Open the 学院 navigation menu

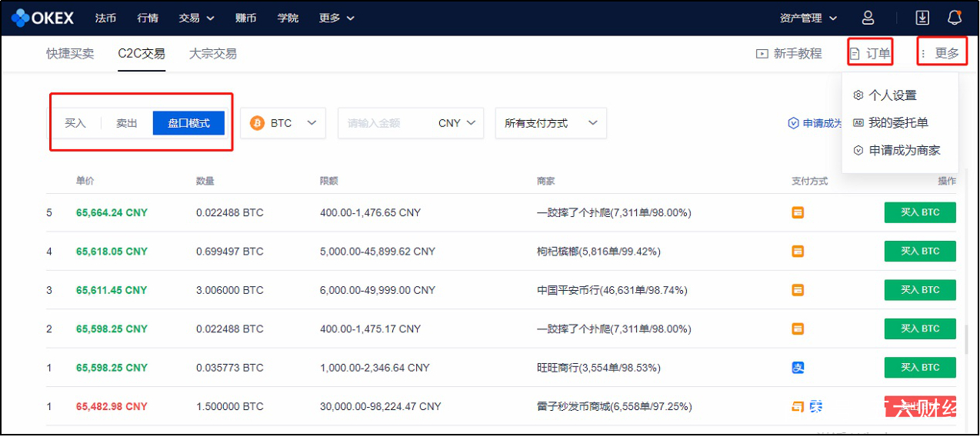[x=288, y=18]
